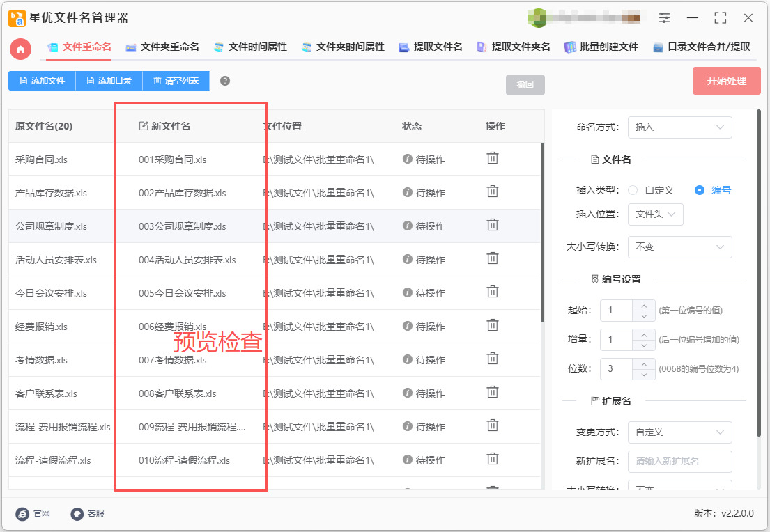Click status info icon for 经费报销.xls
The height and width of the screenshot is (532, 770).
coord(407,325)
